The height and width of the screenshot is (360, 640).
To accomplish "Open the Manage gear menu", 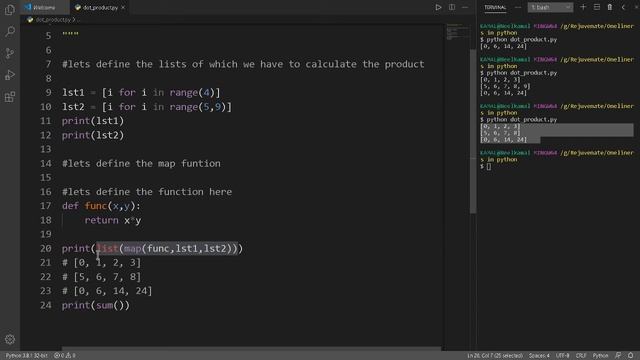I will pyautogui.click(x=10, y=339).
